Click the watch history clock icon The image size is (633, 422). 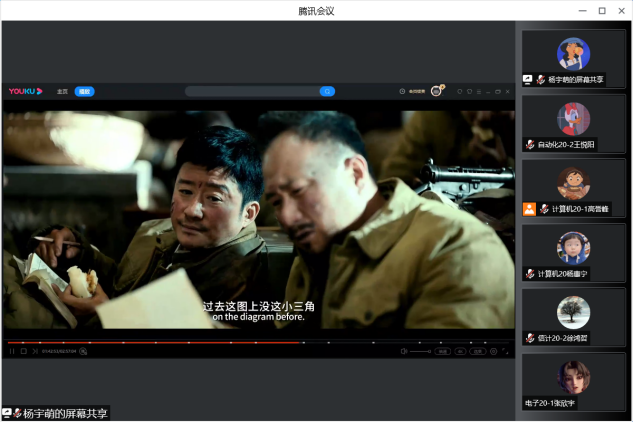click(402, 91)
